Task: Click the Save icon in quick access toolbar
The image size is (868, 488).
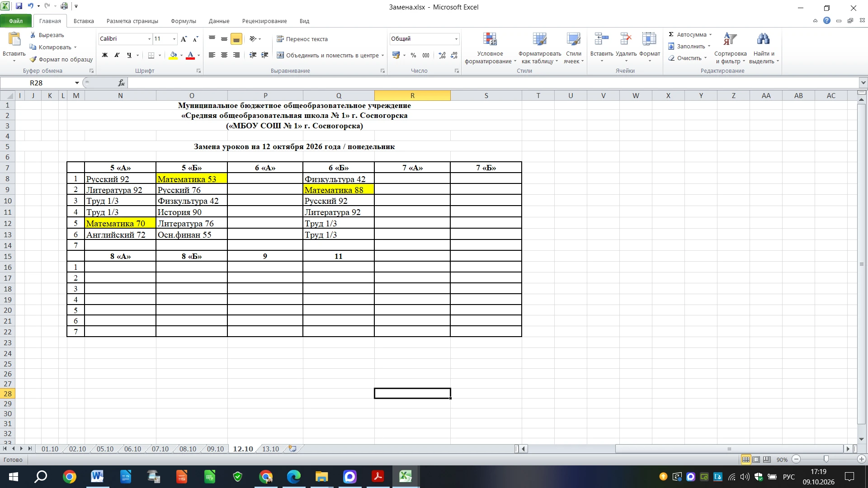Action: tap(19, 6)
